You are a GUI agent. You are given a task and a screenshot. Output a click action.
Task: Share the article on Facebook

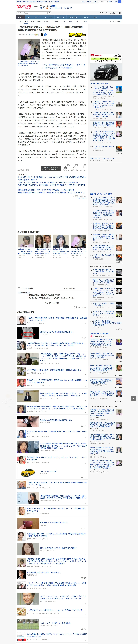(x=45, y=35)
